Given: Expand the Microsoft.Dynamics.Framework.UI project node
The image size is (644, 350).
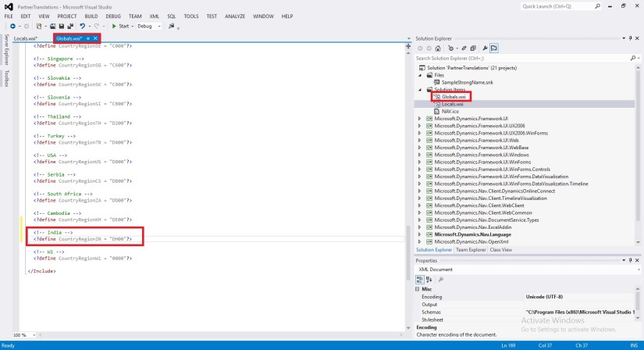Looking at the screenshot, I should 420,118.
